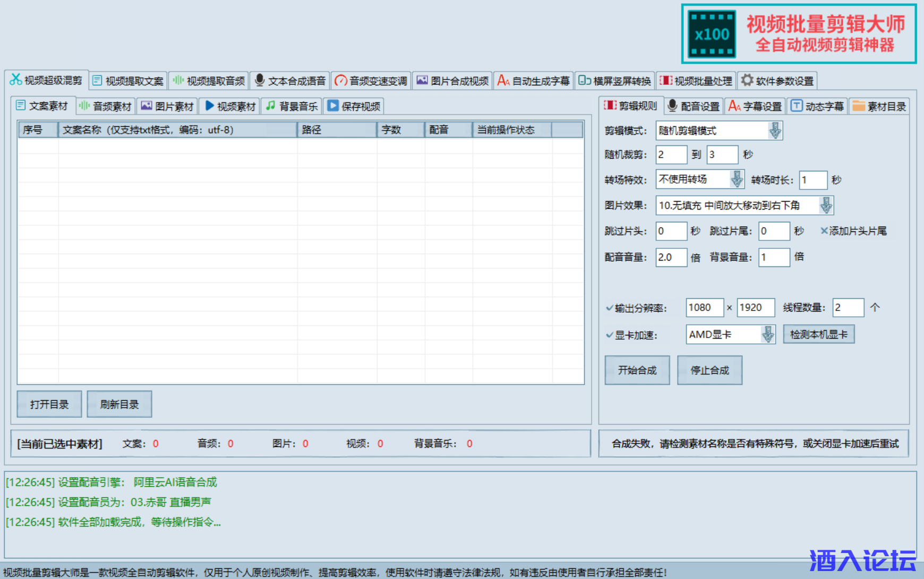Select the 素材目录 folder icon
Image resolution: width=924 pixels, height=579 pixels.
(x=858, y=106)
